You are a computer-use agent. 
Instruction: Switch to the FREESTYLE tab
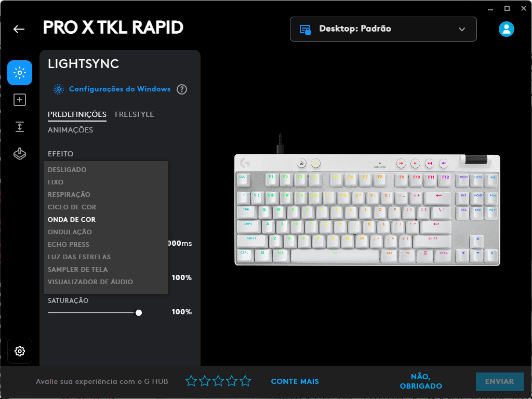click(134, 114)
